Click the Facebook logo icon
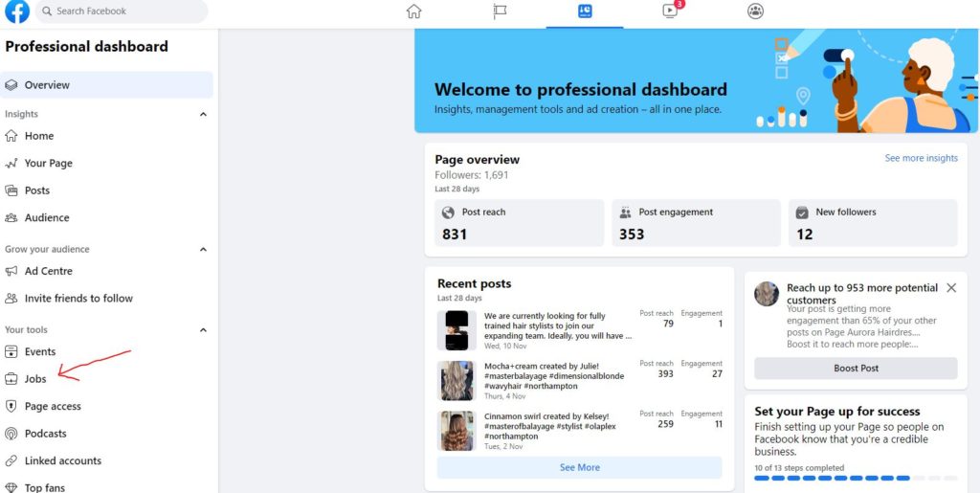This screenshot has width=980, height=493. click(17, 11)
